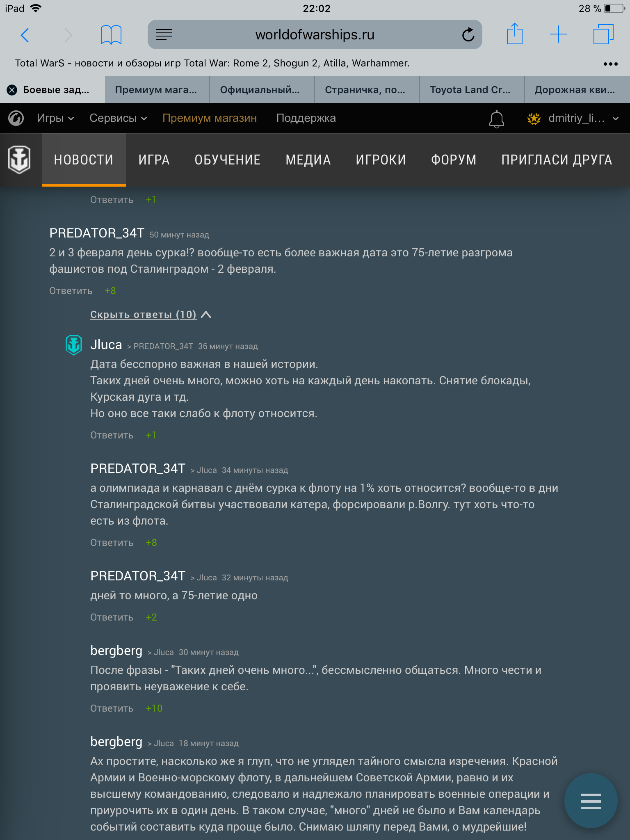This screenshot has width=630, height=840.
Task: Show all open tabs overview icon
Action: point(603,34)
